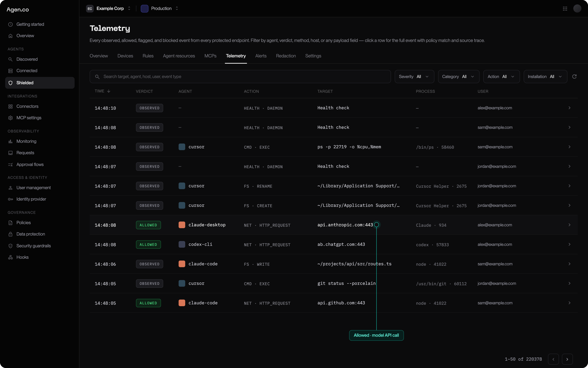
Task: Sort by the TIME column arrow
Action: pos(109,91)
